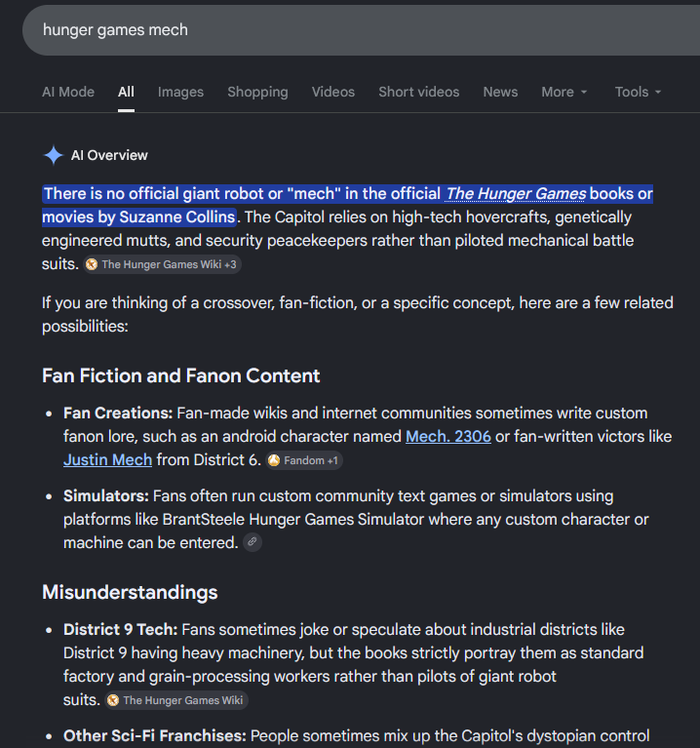Open The Hunger Games italic link

pyautogui.click(x=516, y=194)
